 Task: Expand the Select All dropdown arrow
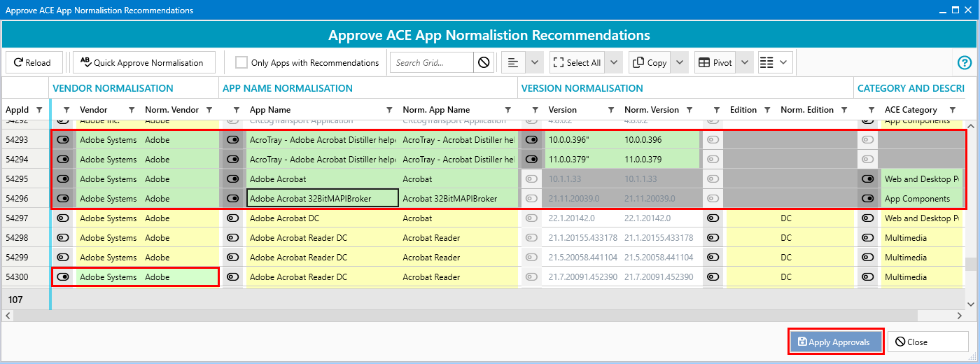[614, 62]
